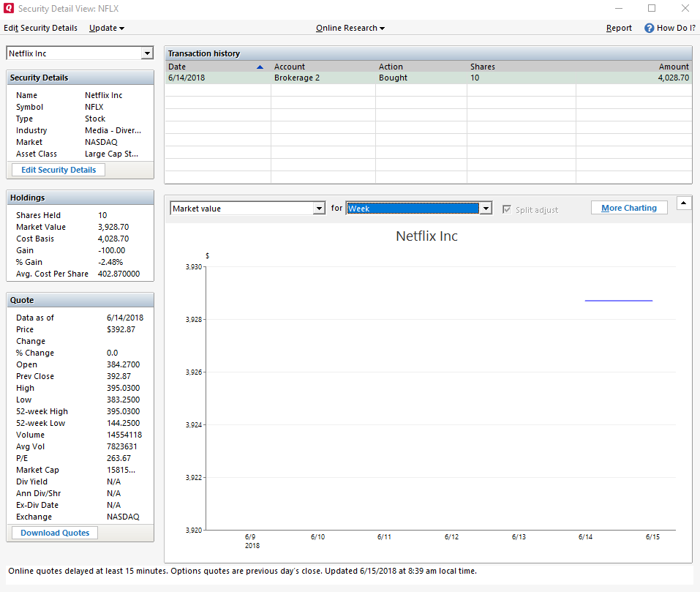Open the Update menu
This screenshot has width=700, height=592.
106,28
